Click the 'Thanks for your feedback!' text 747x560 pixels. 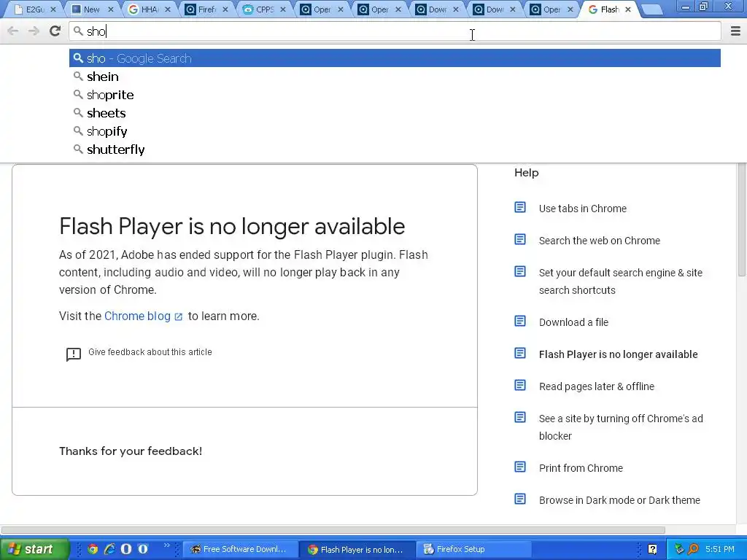(x=131, y=451)
